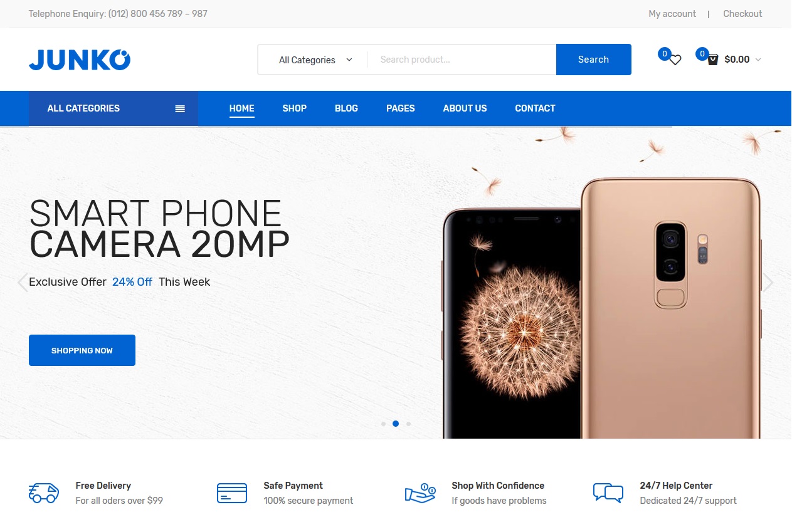The image size is (792, 532).
Task: Expand the blue ALL CATEGORIES menu bar
Action: point(114,108)
